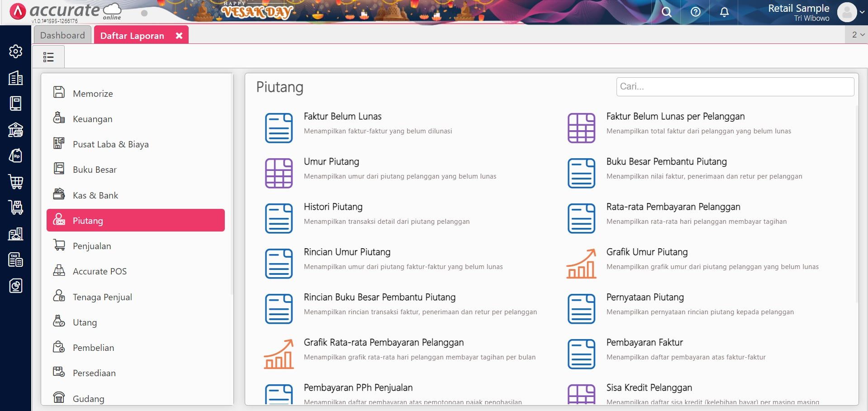
Task: Expand the user profile dropdown arrow
Action: (862, 13)
